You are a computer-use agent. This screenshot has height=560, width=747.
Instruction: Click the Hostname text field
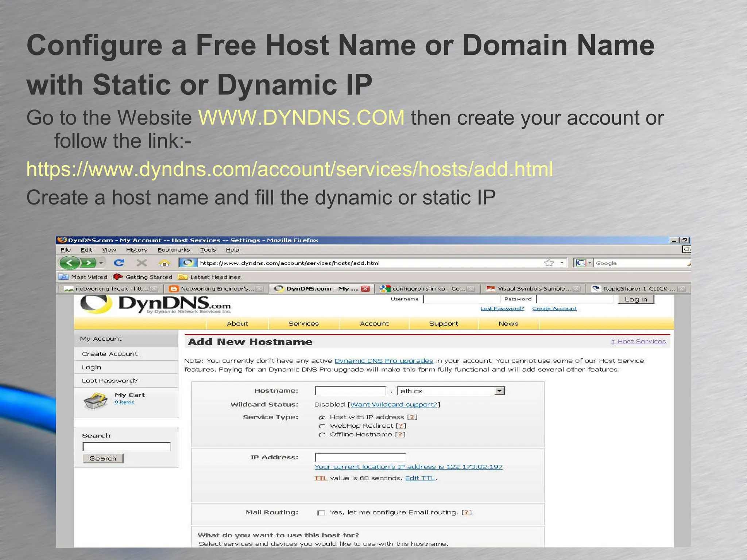(x=350, y=391)
